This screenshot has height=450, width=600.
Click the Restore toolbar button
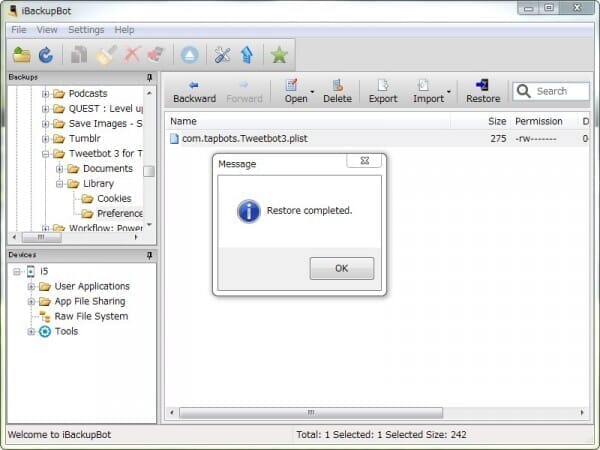(x=483, y=91)
